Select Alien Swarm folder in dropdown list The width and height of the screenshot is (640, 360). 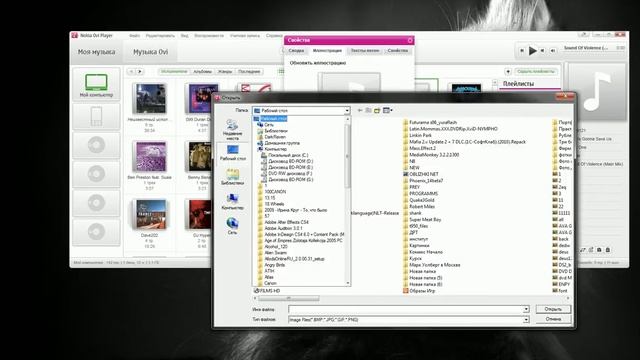[272, 253]
